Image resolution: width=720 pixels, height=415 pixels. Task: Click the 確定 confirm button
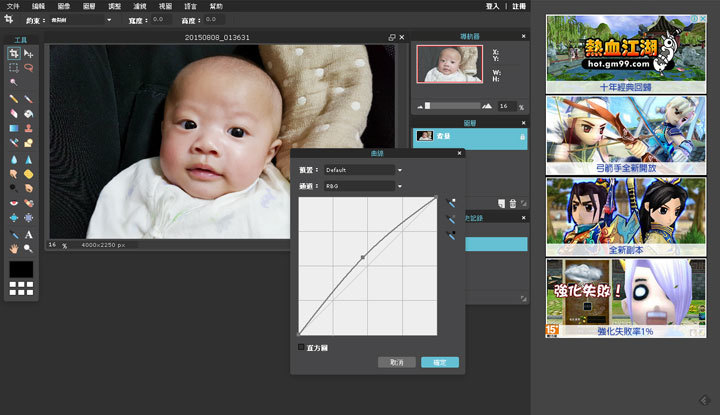click(439, 362)
